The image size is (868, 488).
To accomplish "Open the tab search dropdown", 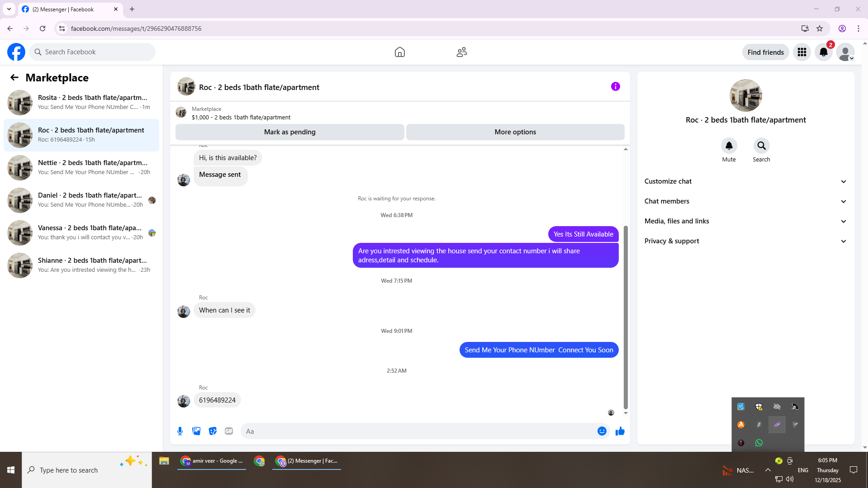I will [x=9, y=9].
